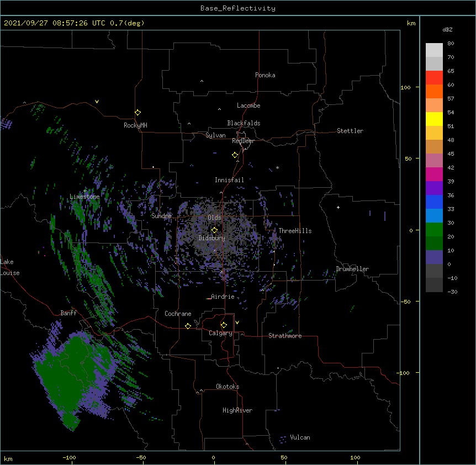
Task: Select the magenta 42-39 dBZ swatch
Action: pos(434,175)
